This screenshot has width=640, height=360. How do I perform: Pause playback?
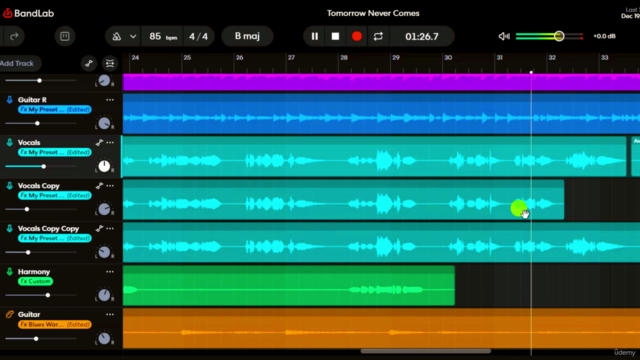pyautogui.click(x=315, y=36)
